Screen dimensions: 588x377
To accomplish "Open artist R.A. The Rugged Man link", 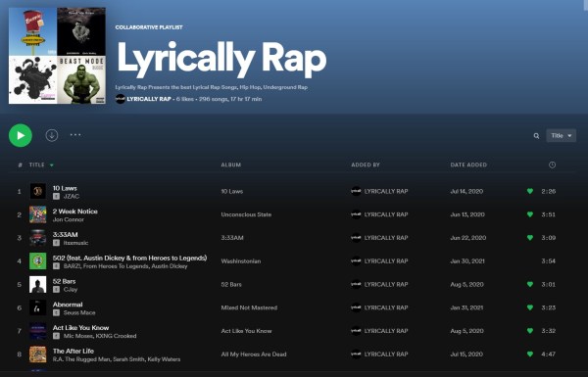I will (81, 359).
